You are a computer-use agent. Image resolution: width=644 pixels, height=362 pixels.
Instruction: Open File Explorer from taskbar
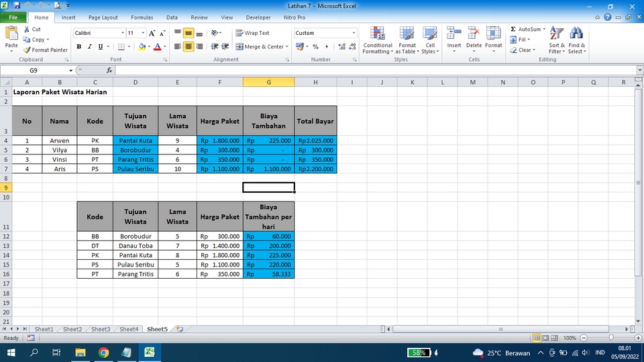pos(80,353)
